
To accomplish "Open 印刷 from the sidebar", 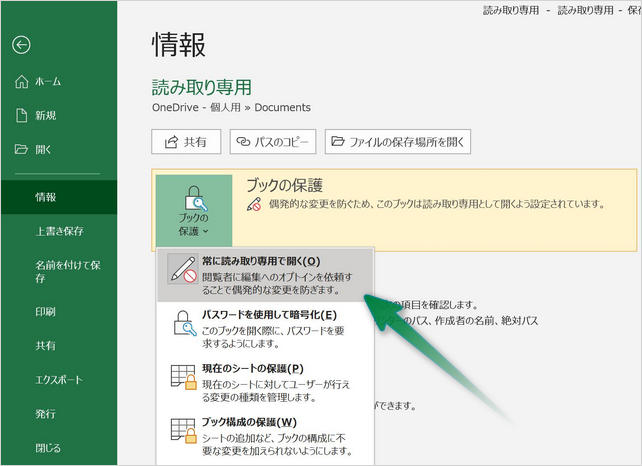I will pyautogui.click(x=59, y=312).
